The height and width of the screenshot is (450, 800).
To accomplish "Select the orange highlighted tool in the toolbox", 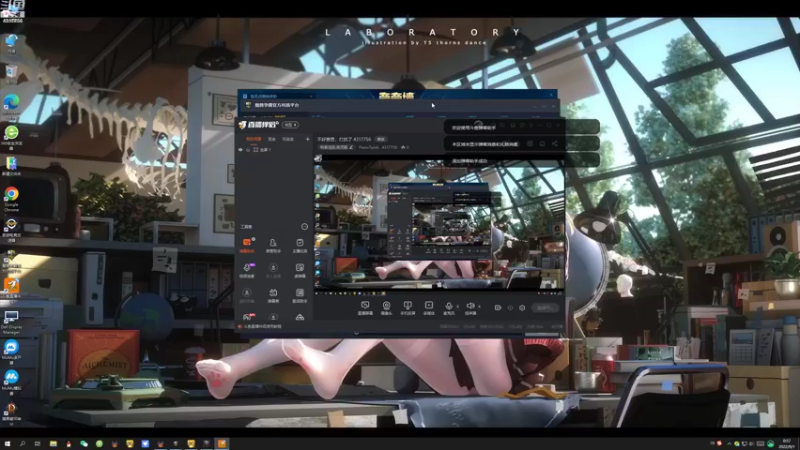I will point(247,244).
